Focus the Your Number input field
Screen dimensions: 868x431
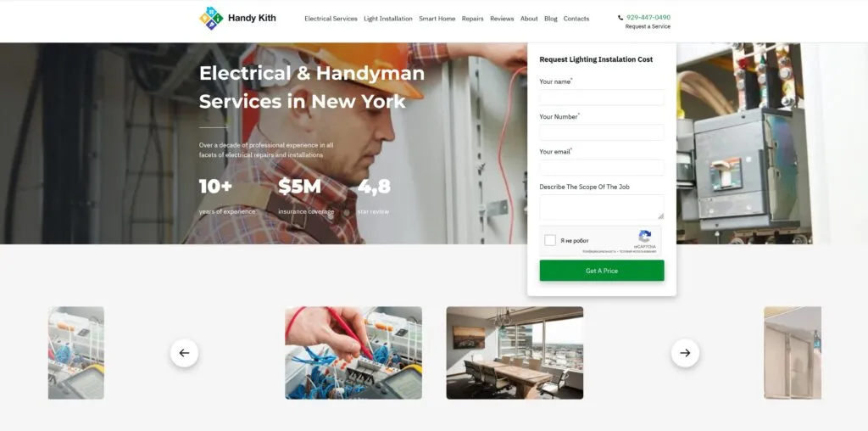(602, 132)
